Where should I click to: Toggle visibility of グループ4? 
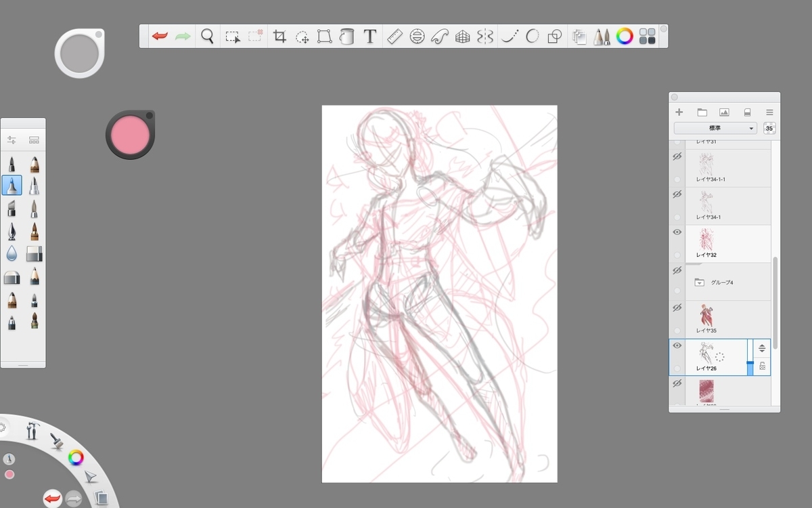pos(677,270)
